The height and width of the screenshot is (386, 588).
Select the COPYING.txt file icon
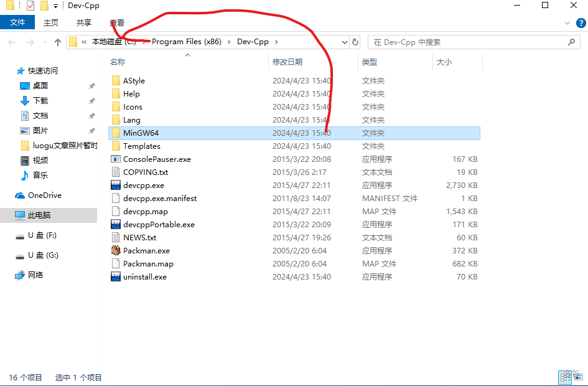click(x=116, y=172)
